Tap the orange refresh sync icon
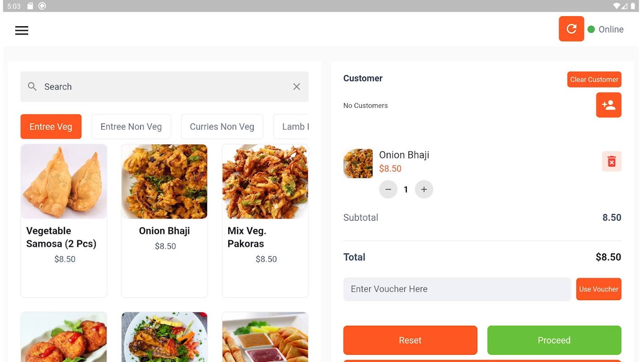The image size is (644, 362). coord(571,29)
